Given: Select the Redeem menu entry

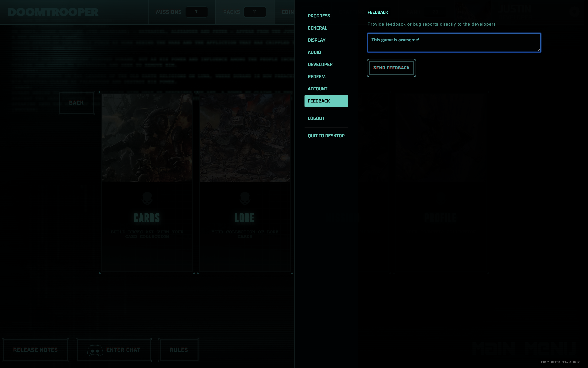Looking at the screenshot, I should point(326,77).
